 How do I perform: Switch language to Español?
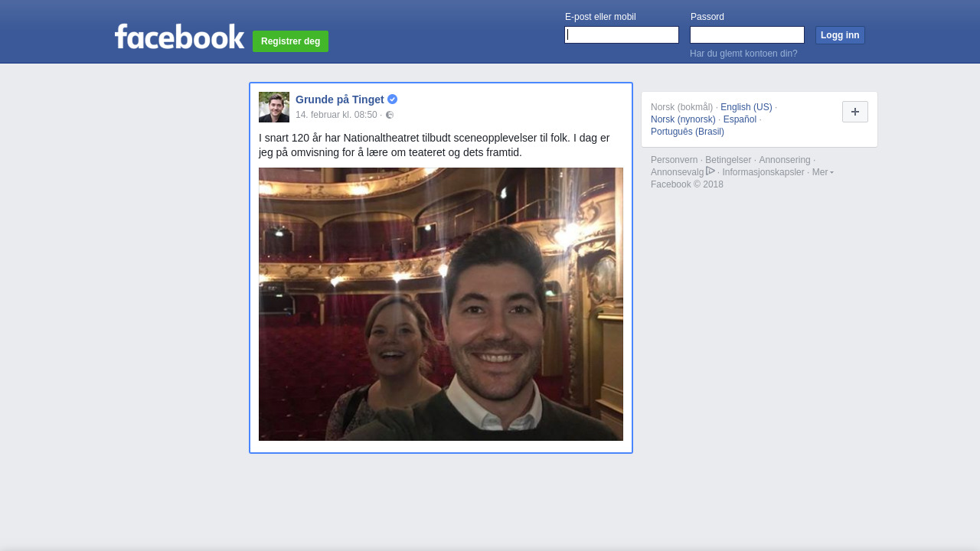click(740, 119)
